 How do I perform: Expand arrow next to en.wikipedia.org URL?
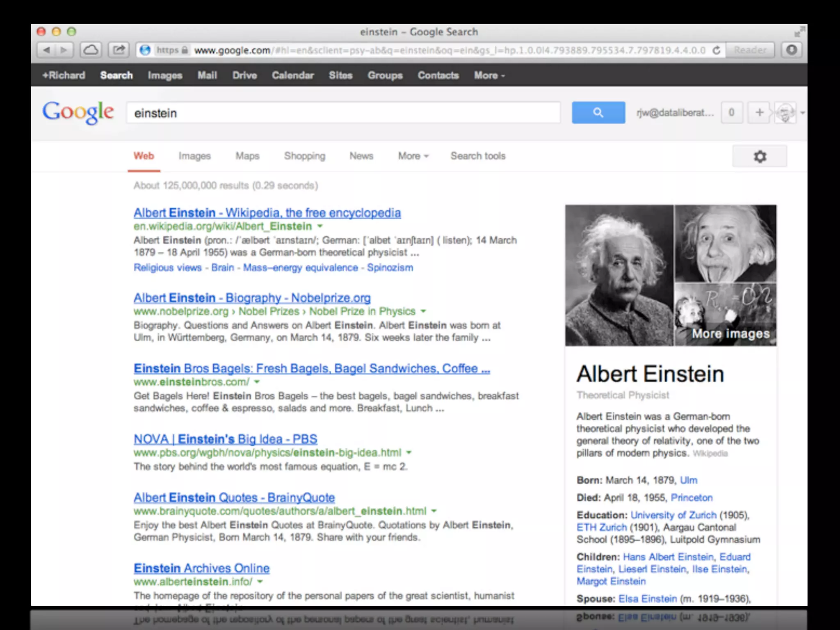[x=320, y=226]
